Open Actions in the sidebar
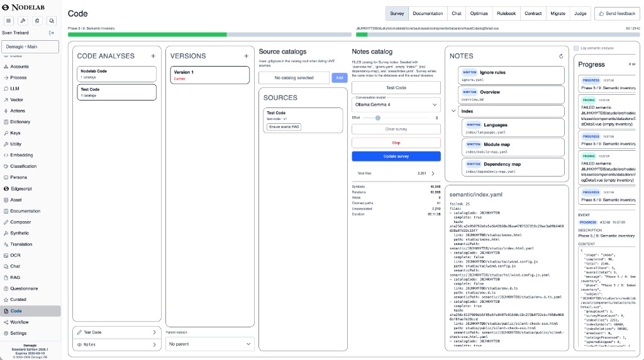Viewport: 644px width, 360px height. click(30, 111)
